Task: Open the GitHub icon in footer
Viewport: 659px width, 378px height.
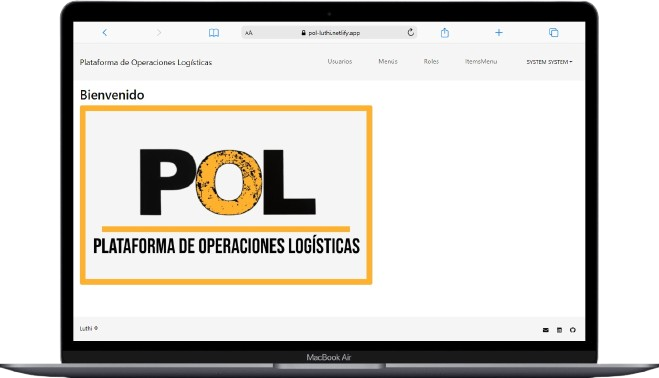Action: click(572, 330)
